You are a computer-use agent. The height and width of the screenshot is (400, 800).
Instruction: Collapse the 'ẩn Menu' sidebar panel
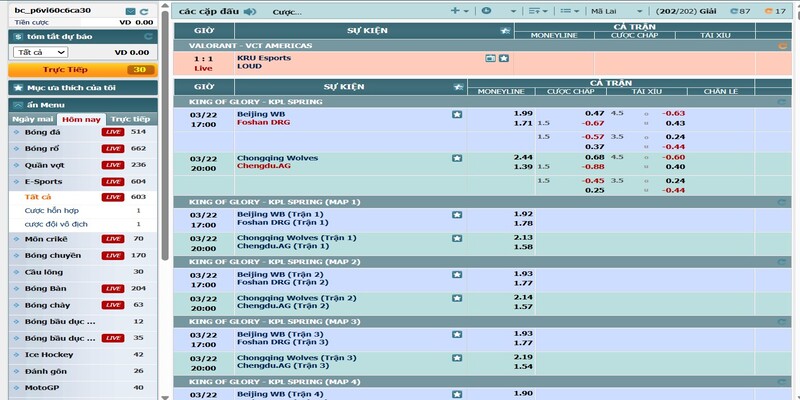[17, 104]
